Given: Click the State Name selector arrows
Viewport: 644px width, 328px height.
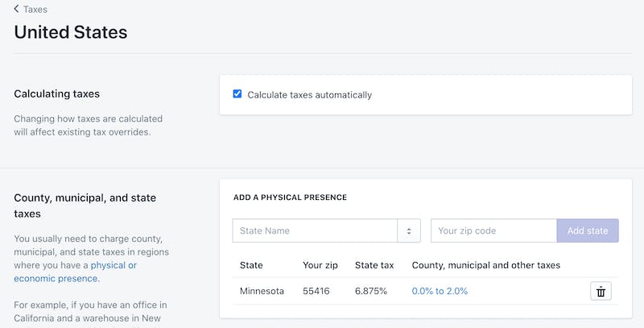Looking at the screenshot, I should [x=409, y=230].
